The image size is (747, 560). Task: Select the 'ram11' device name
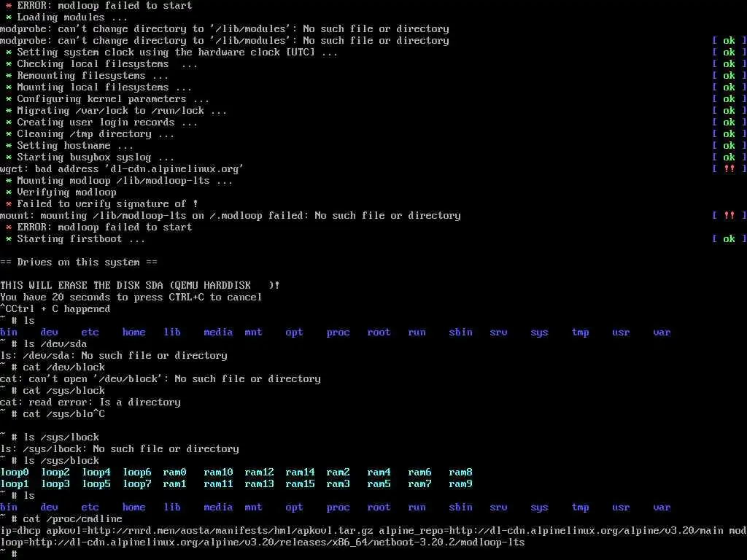pyautogui.click(x=219, y=484)
